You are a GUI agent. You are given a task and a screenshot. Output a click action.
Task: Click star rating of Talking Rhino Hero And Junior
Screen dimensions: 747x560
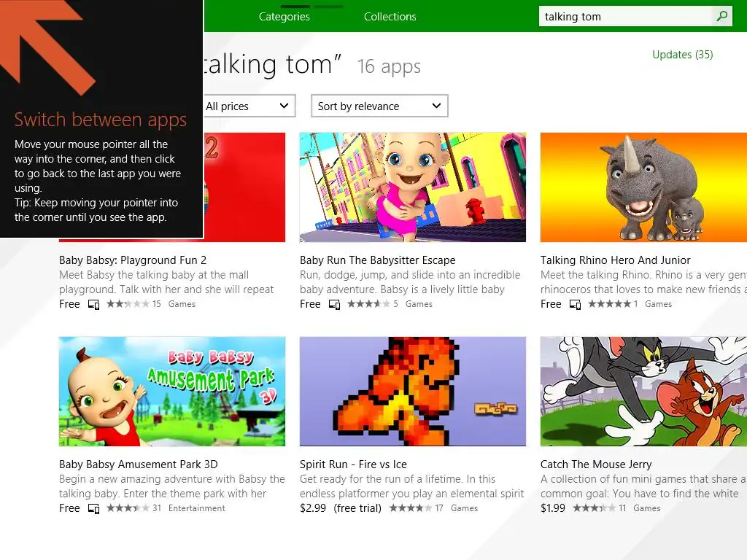point(609,304)
